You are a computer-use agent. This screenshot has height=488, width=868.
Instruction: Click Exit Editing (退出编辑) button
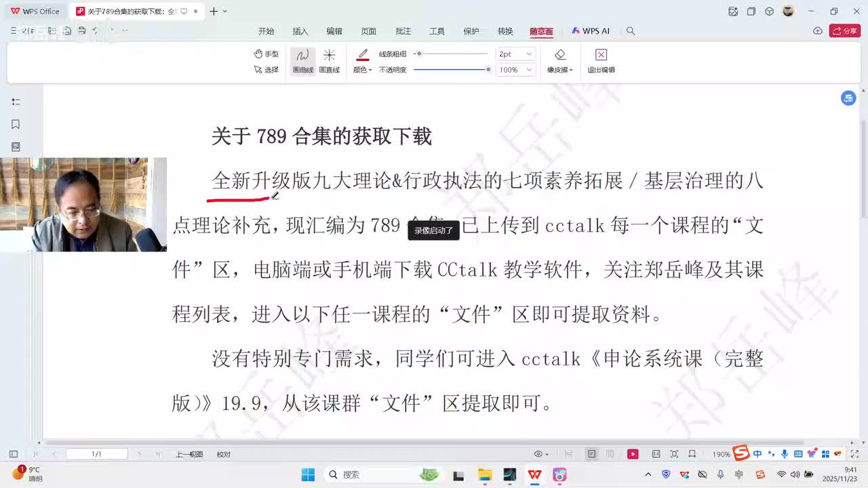click(601, 61)
